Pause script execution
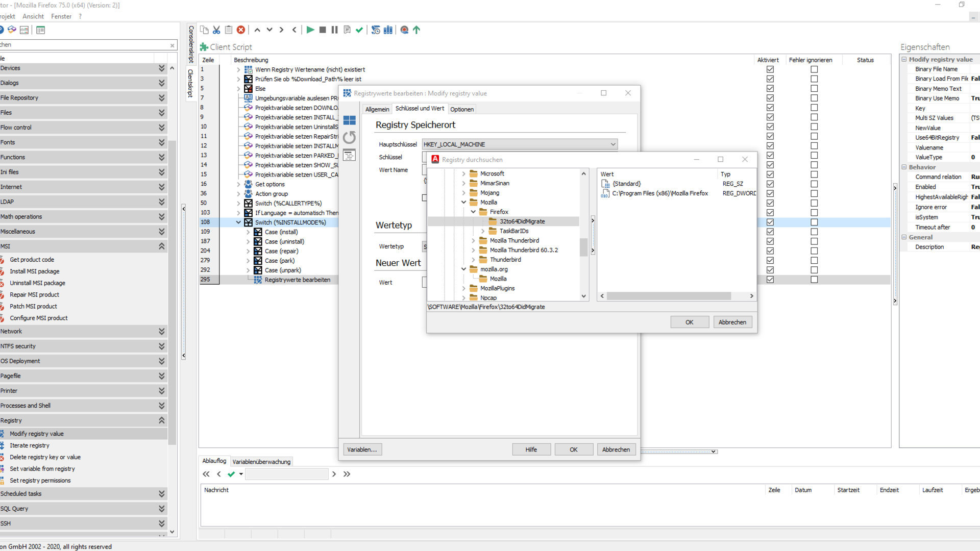 [x=334, y=30]
